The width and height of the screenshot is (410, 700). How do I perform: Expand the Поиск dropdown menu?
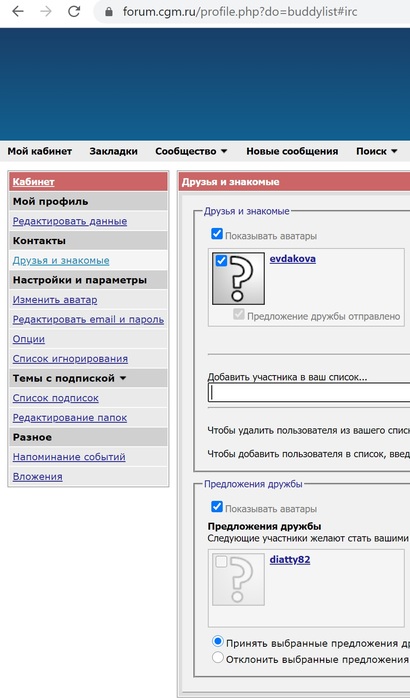click(x=377, y=151)
